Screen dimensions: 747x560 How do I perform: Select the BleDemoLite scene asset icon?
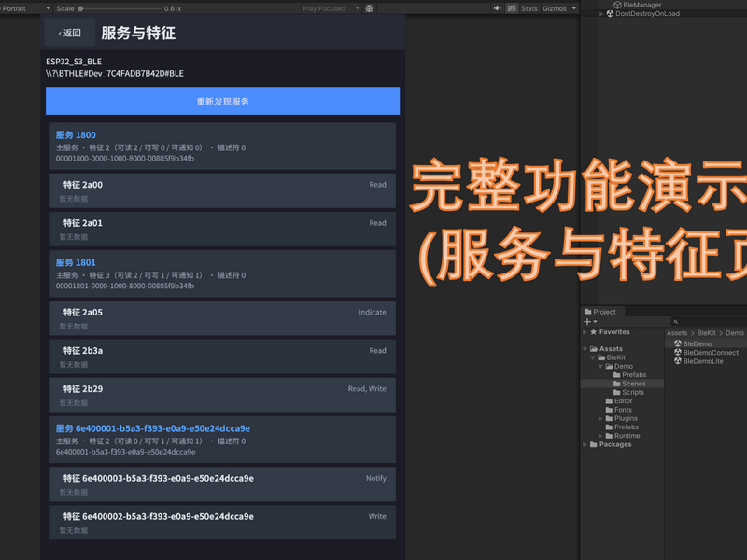(x=678, y=361)
